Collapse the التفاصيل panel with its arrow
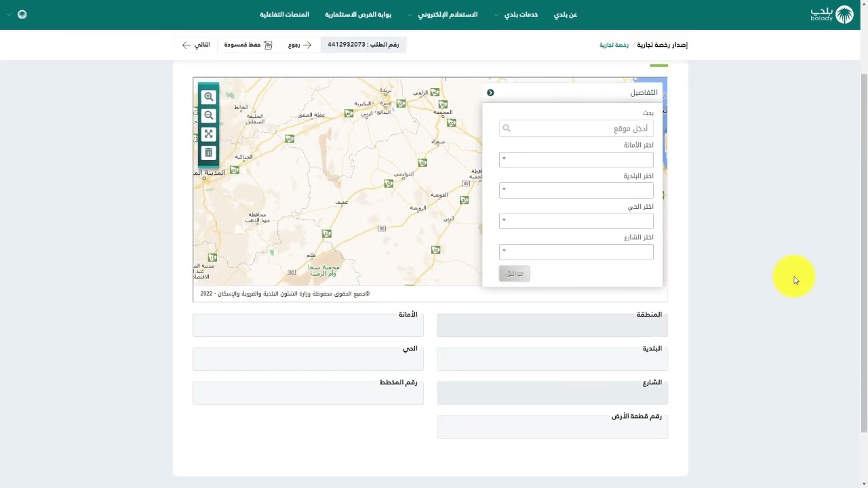 point(490,93)
